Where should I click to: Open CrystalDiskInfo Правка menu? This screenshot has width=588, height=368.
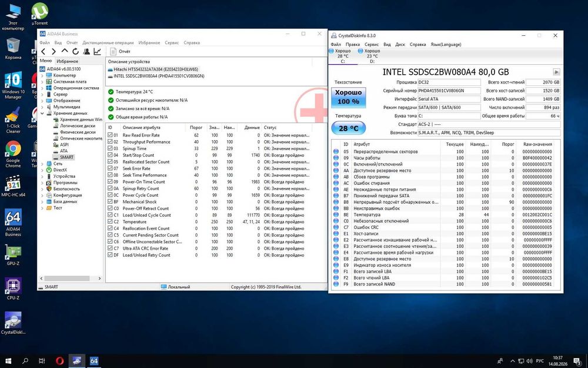click(x=352, y=44)
